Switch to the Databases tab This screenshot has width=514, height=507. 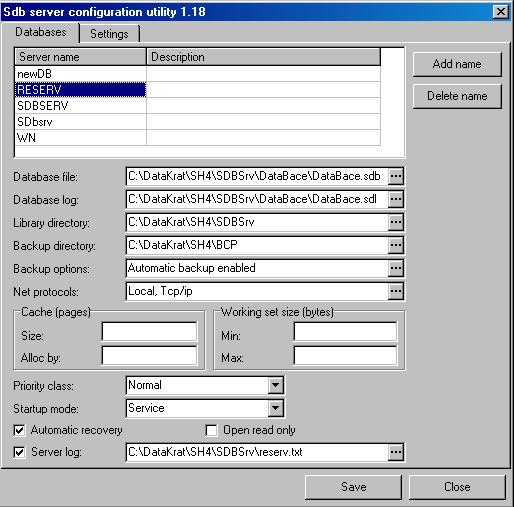(41, 32)
